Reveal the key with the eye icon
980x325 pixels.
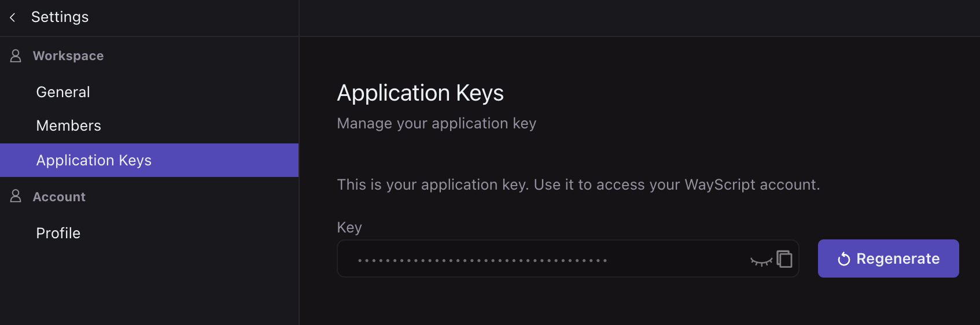click(x=761, y=261)
